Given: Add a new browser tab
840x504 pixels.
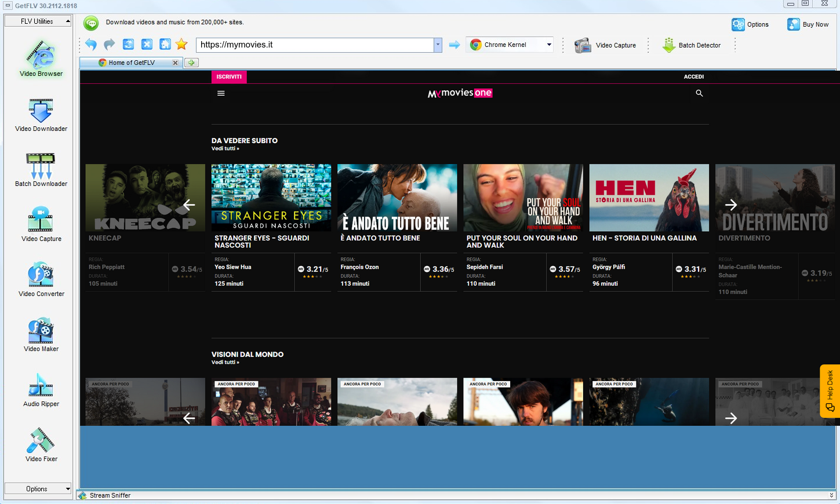Looking at the screenshot, I should click(191, 63).
